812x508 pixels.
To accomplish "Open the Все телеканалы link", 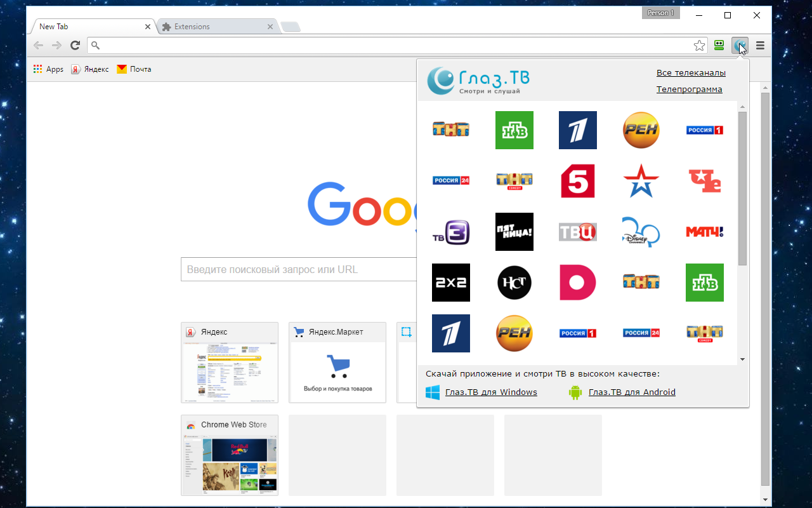I will (x=691, y=73).
